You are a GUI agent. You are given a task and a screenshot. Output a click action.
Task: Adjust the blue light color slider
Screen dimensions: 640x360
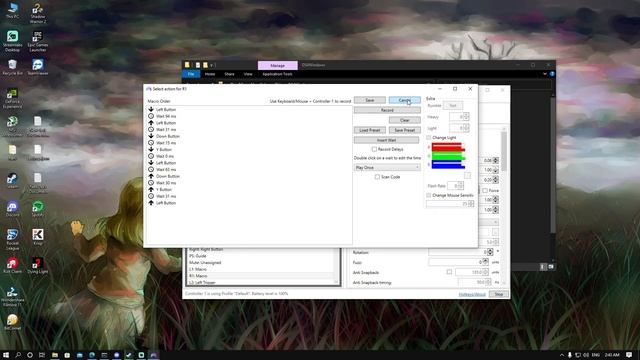tap(448, 164)
